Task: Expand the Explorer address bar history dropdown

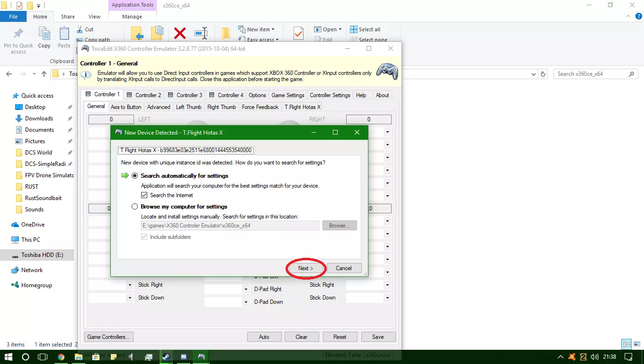Action: (x=534, y=74)
